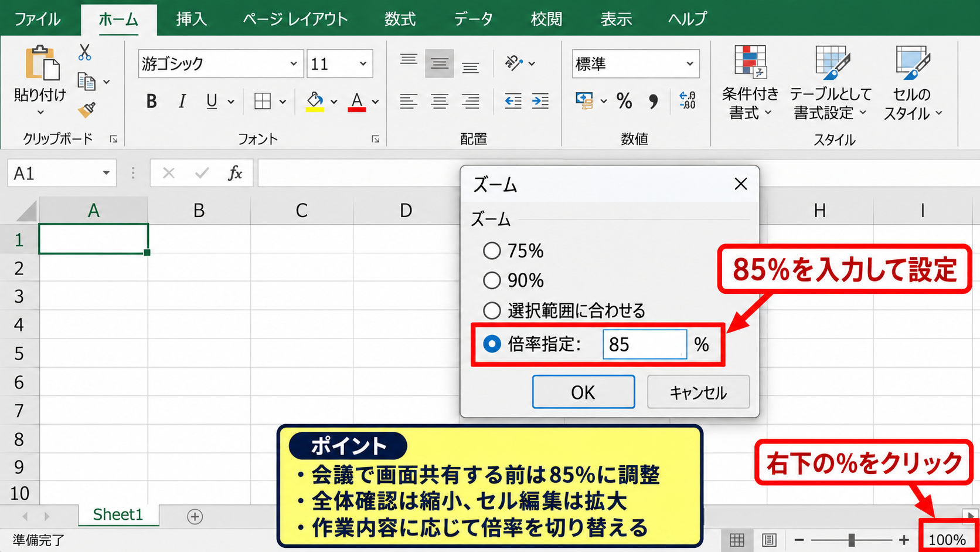Apply Underline formatting
980x552 pixels.
[212, 101]
